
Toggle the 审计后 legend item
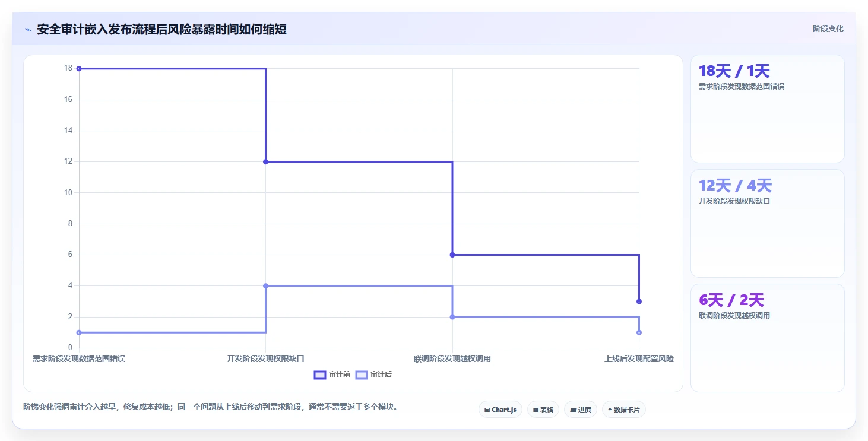coord(373,375)
